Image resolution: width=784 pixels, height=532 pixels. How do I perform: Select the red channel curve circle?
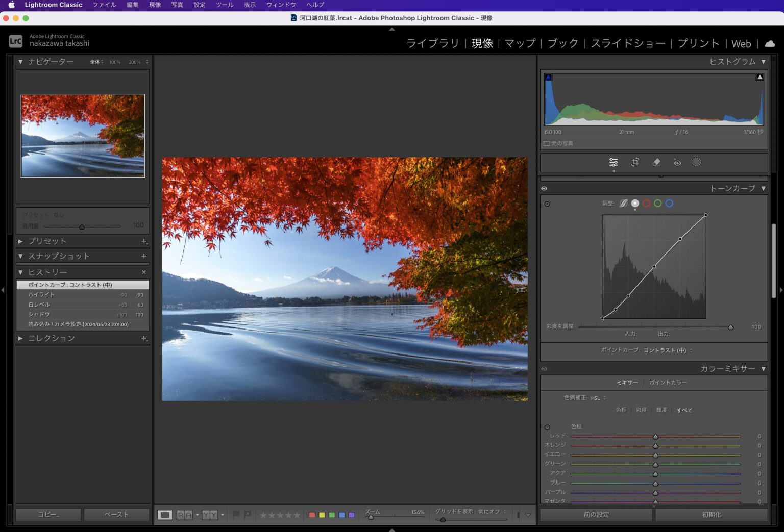click(647, 203)
